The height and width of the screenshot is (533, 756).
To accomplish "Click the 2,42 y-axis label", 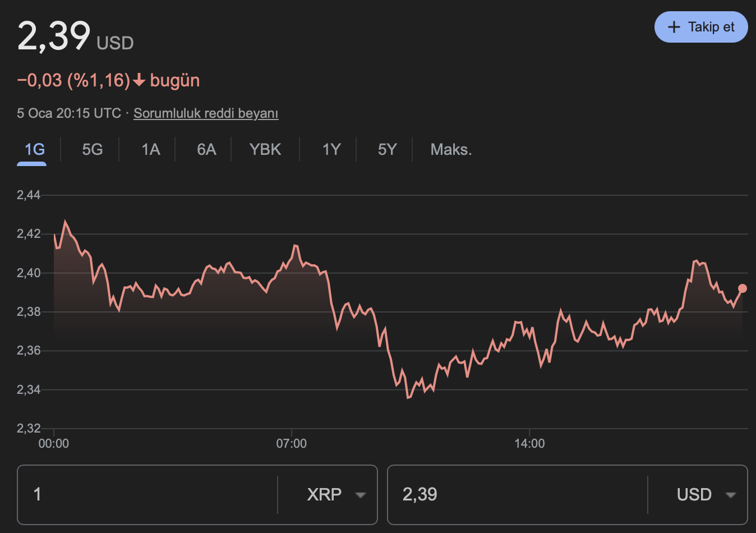I will pos(29,234).
